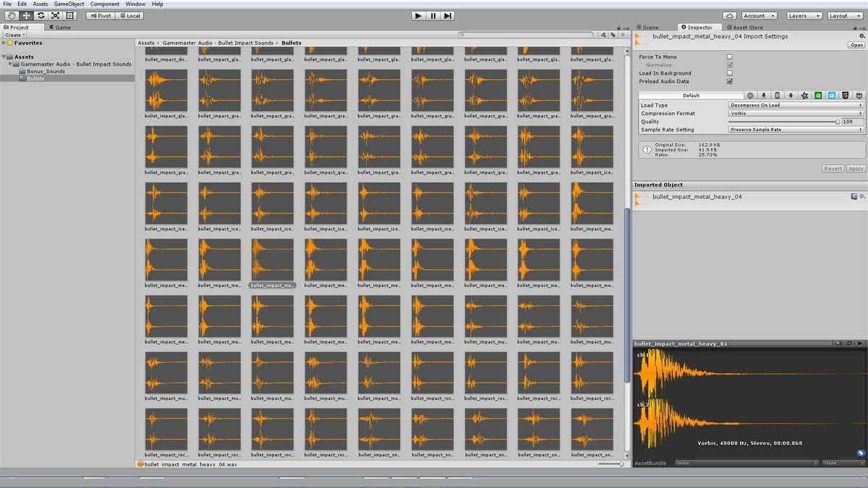Open the Layers dropdown
Screen dimensions: 868x488
click(x=803, y=15)
